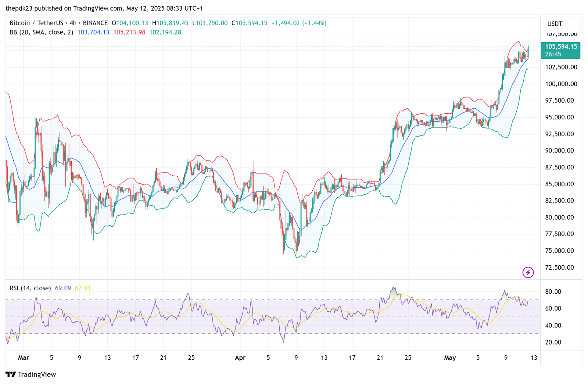Click the closing price C105,594.15 value
The height and width of the screenshot is (384, 588).
coord(250,23)
